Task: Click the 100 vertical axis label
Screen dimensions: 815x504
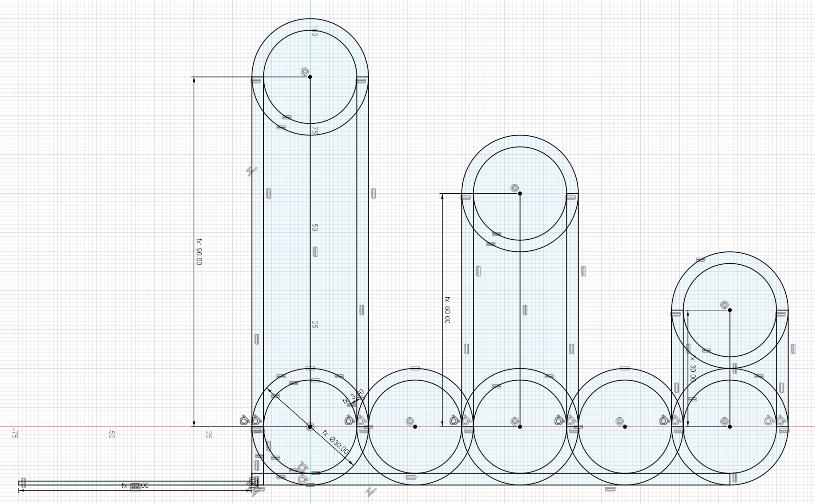Action: coord(314,31)
